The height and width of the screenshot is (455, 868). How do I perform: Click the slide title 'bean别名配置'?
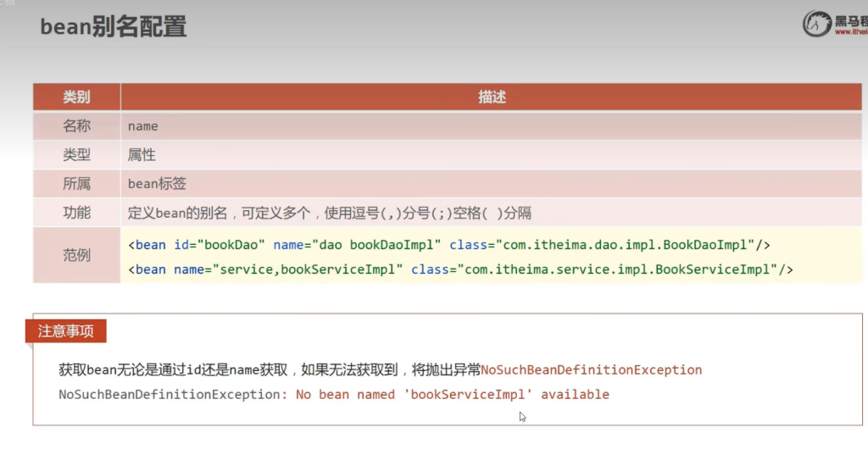114,26
